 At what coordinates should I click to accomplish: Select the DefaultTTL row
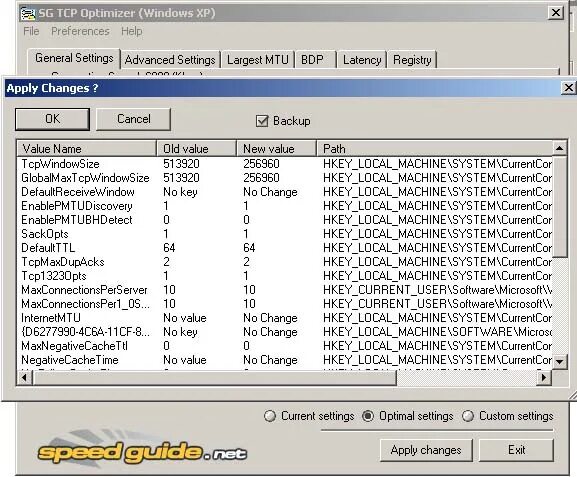pos(284,248)
